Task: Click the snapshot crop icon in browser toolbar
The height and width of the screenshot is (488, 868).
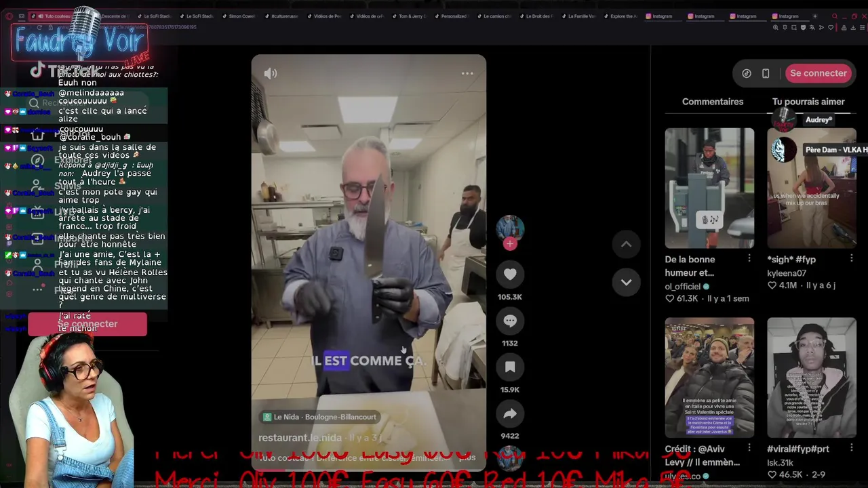Action: [794, 28]
